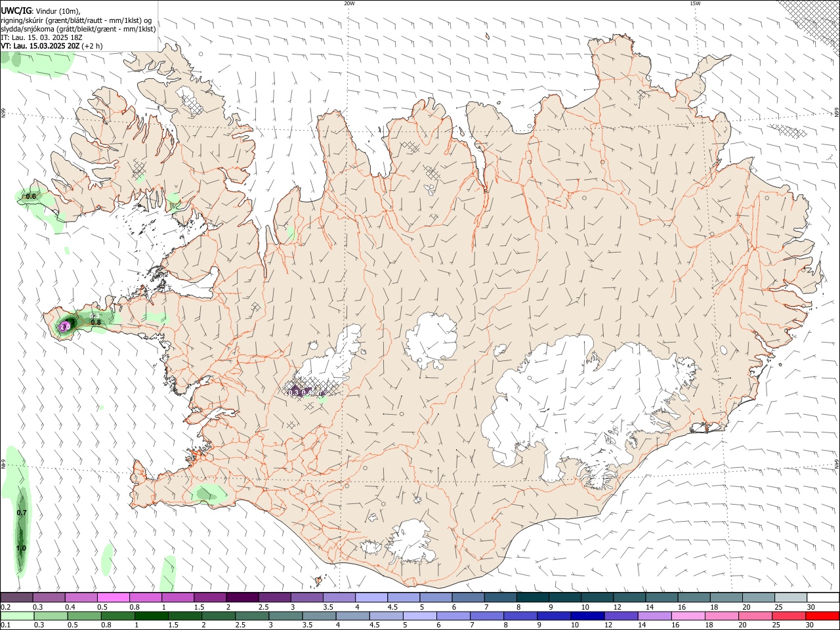Screen dimensions: 840x630
Task: Click the 'UWC/IG' title text
Action: tap(16, 11)
